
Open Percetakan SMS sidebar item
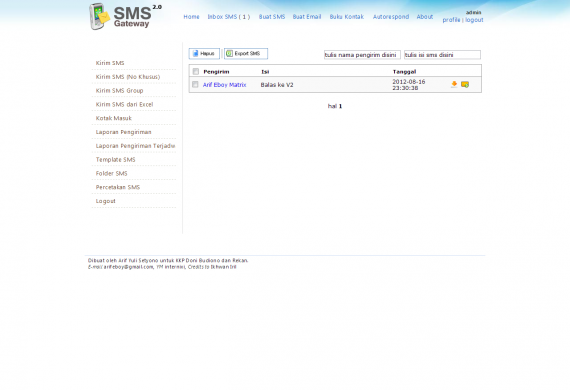click(118, 187)
